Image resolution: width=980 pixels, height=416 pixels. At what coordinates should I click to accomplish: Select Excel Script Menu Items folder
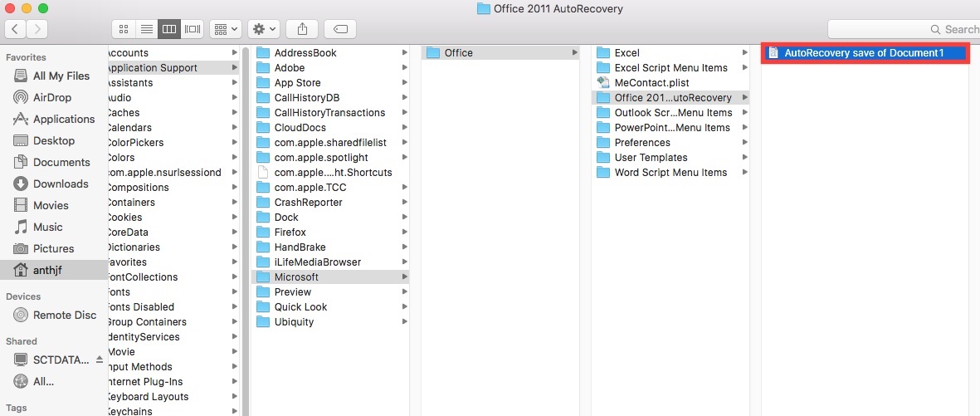coord(672,67)
